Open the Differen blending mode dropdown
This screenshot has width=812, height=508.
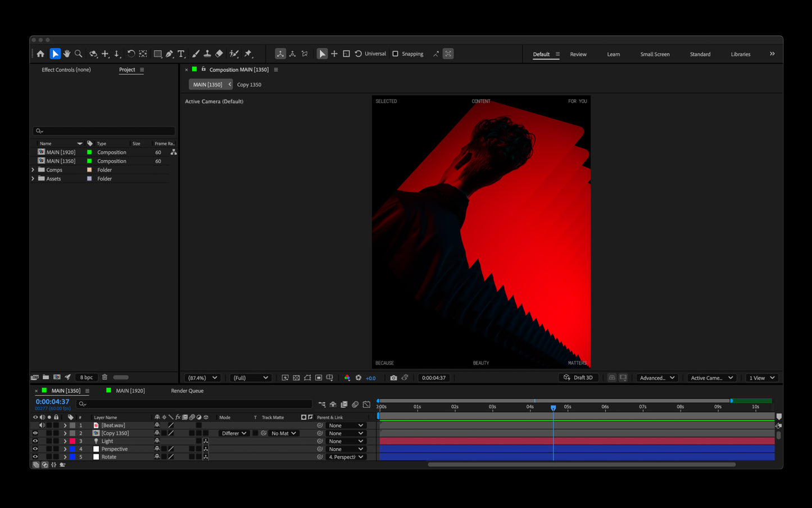(234, 433)
